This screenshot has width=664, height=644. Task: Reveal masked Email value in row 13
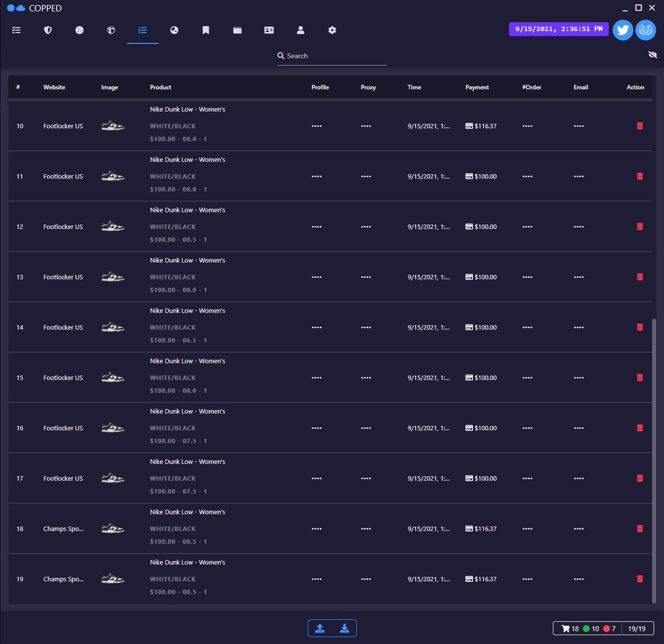tap(579, 277)
